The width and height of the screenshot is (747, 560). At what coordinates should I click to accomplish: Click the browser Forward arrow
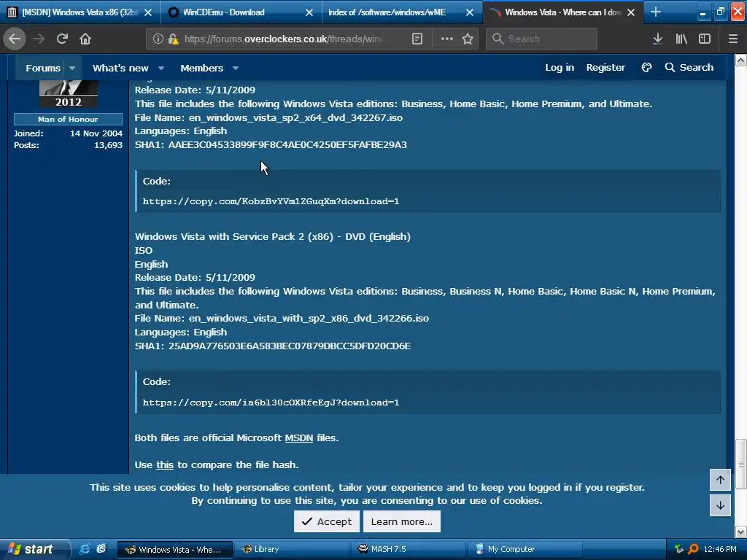39,39
